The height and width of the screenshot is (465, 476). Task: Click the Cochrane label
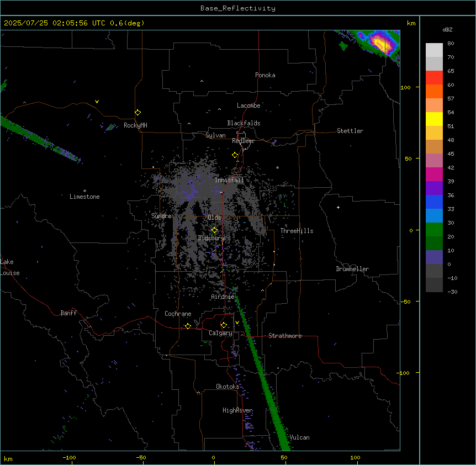click(178, 314)
